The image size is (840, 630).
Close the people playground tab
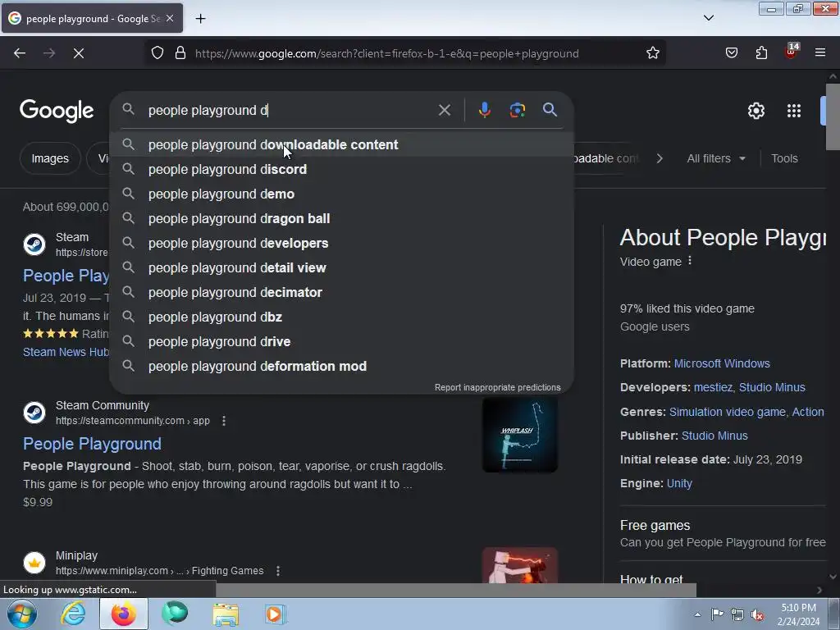click(170, 18)
